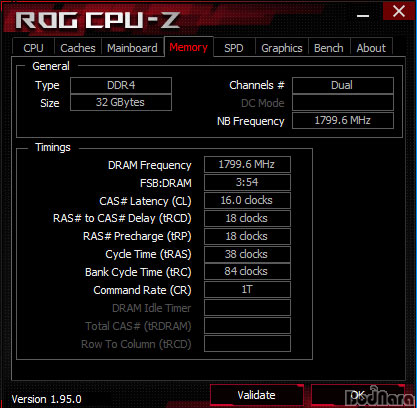Click the Size 32 GBytes field
Viewport: 417px width, 408px height.
pyautogui.click(x=121, y=102)
